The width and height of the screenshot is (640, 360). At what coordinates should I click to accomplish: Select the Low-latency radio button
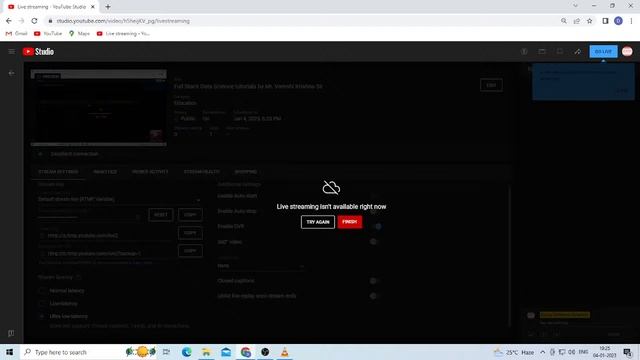coord(42,304)
